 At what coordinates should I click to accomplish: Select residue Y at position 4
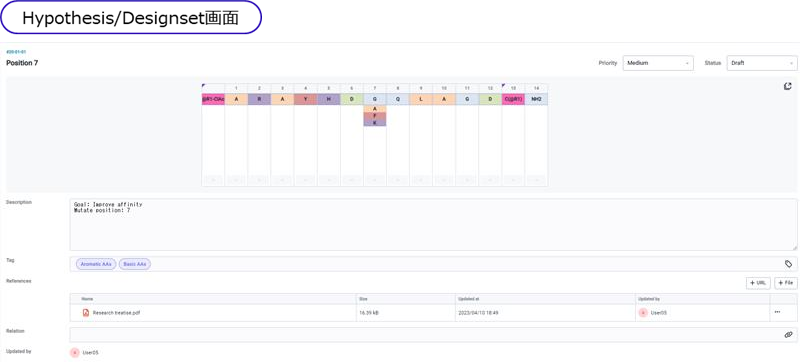(306, 99)
